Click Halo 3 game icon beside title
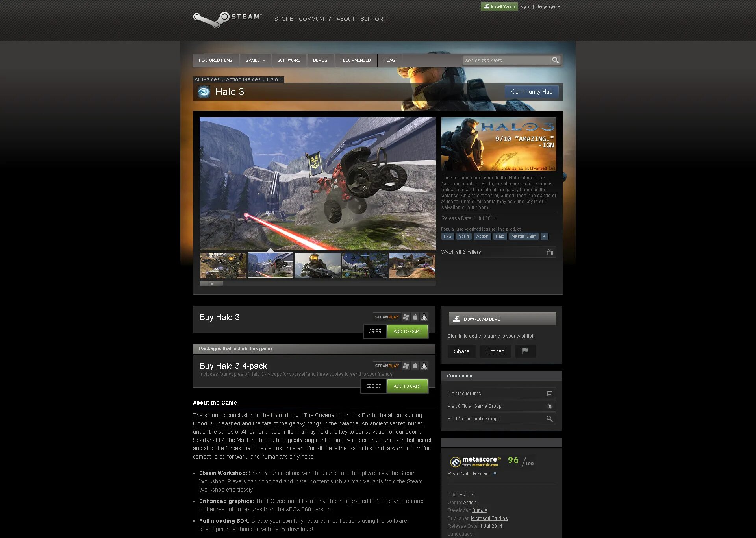Viewport: 756px width, 538px height. (x=204, y=92)
